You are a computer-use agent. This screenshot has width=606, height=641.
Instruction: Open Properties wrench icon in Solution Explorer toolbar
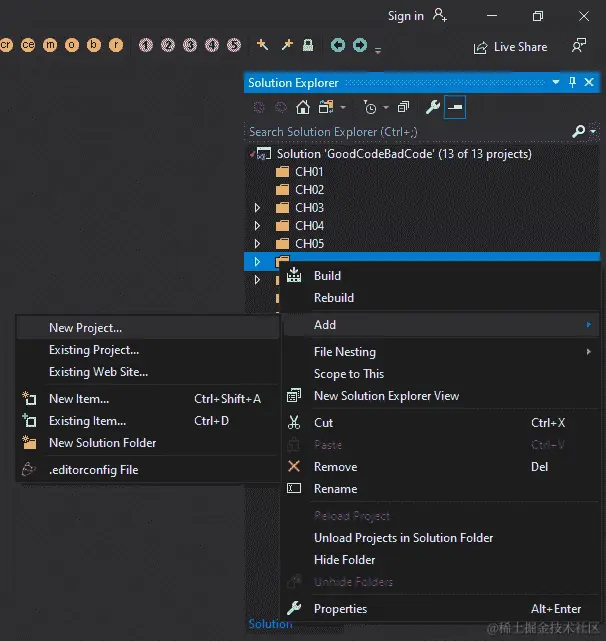[x=433, y=107]
